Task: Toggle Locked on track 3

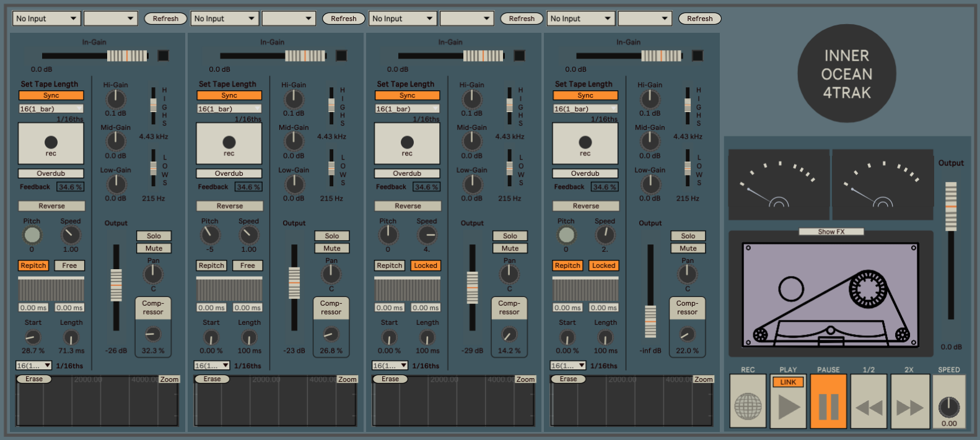Action: pyautogui.click(x=426, y=265)
